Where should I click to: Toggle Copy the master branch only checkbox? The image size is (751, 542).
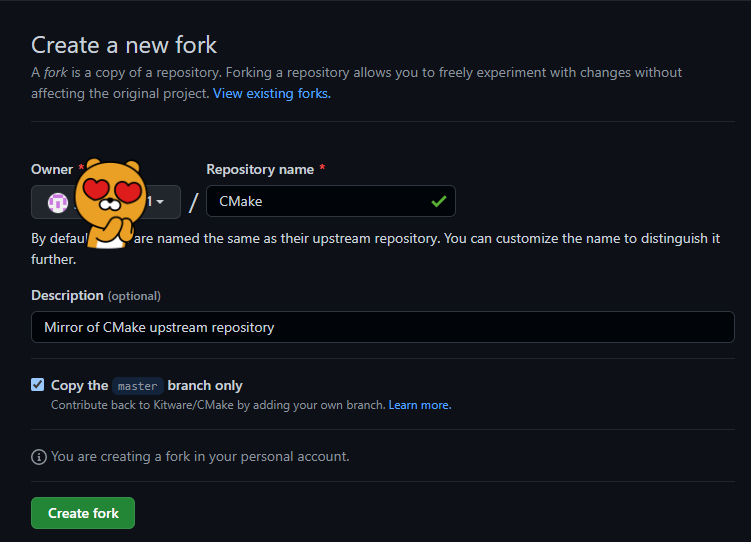point(37,384)
